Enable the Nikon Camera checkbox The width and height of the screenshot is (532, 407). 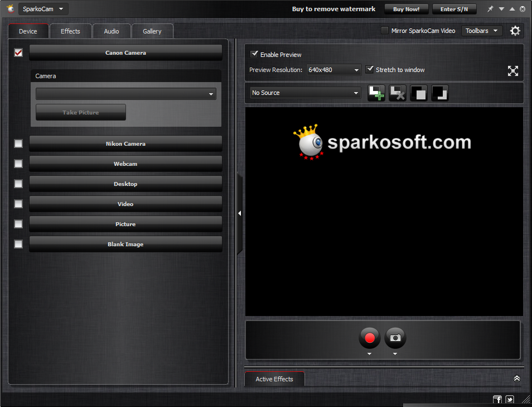click(x=18, y=143)
